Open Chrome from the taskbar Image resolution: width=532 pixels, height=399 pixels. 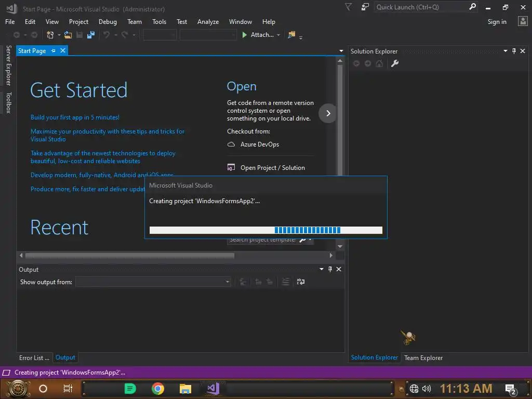158,389
